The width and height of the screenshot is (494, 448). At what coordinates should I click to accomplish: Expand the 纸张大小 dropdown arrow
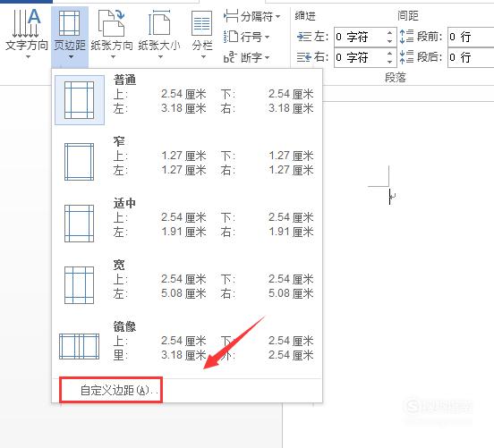coord(160,57)
